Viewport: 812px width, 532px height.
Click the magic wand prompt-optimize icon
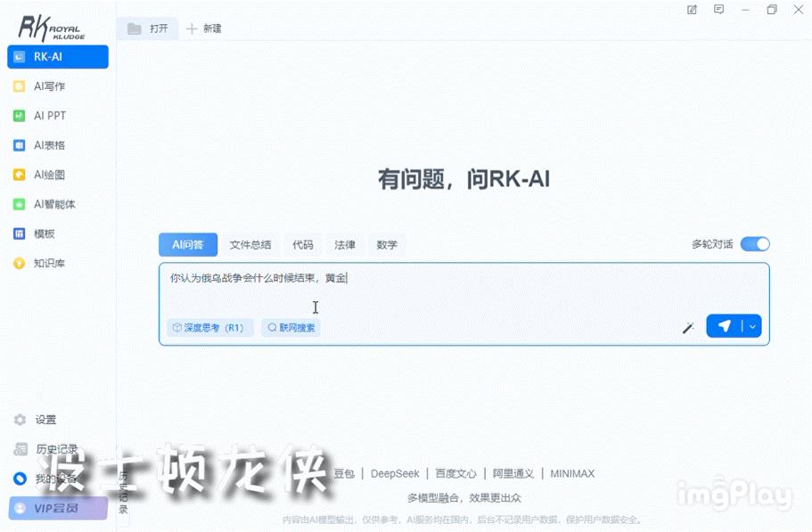687,328
